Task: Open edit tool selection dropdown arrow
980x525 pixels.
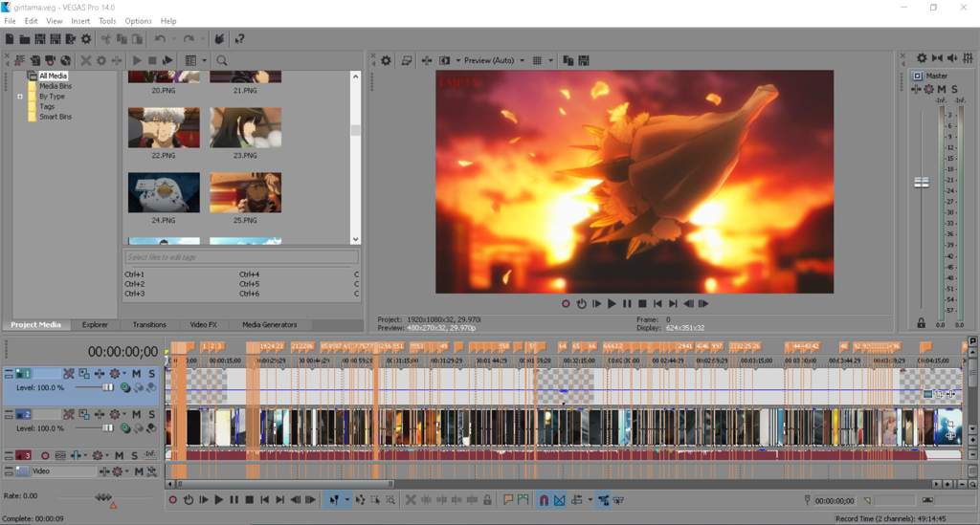Action: pos(346,500)
